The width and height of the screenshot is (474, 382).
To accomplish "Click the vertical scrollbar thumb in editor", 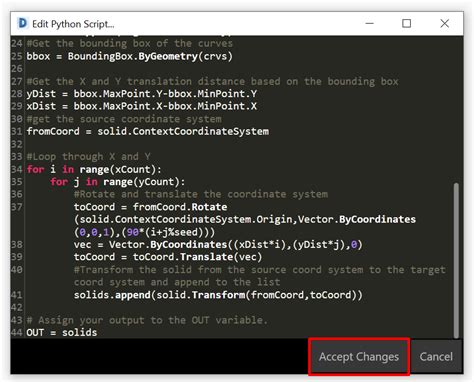I will coord(456,260).
